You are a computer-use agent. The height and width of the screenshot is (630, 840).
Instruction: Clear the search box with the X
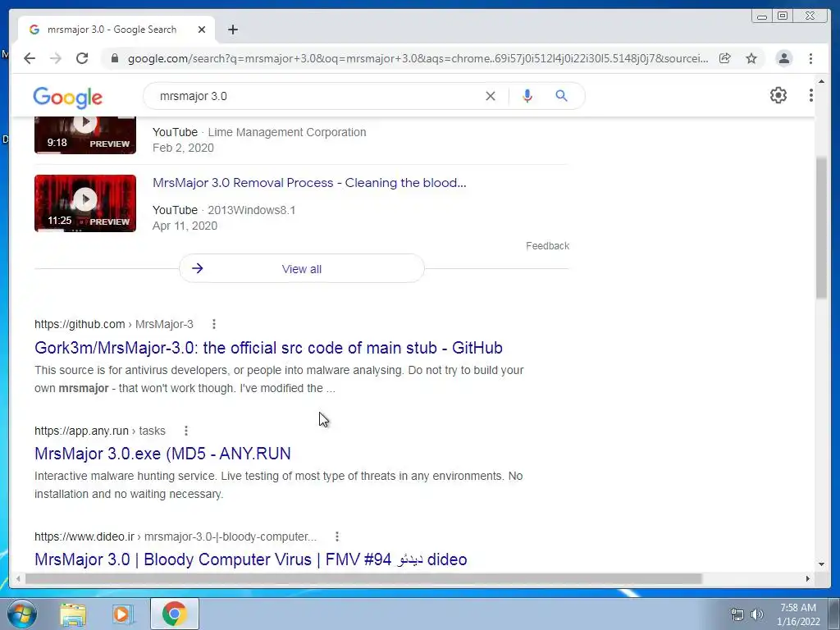(x=491, y=96)
